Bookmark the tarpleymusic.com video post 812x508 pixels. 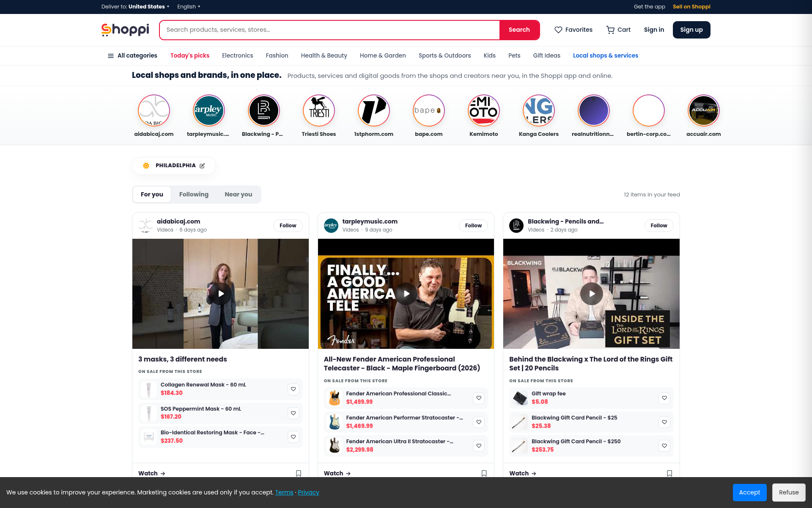[484, 473]
